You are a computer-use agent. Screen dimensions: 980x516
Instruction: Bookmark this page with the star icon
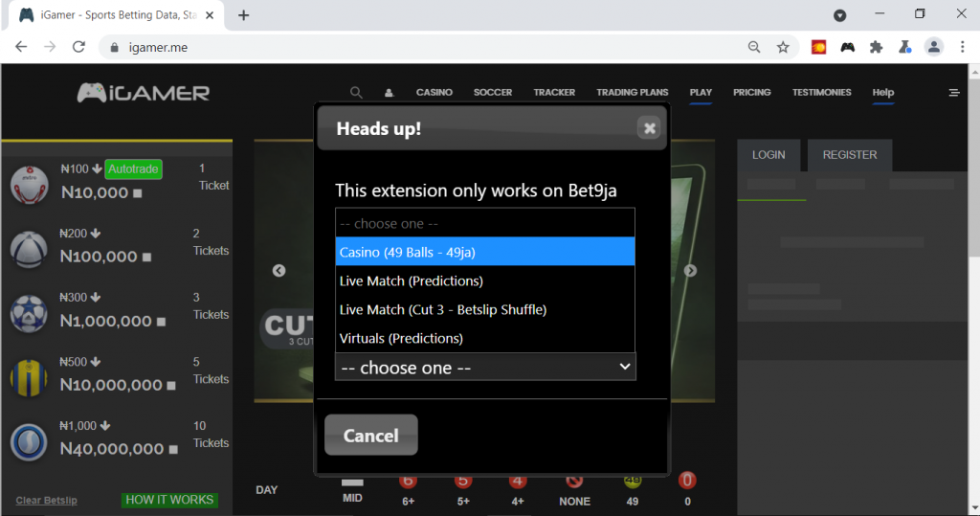[x=783, y=47]
